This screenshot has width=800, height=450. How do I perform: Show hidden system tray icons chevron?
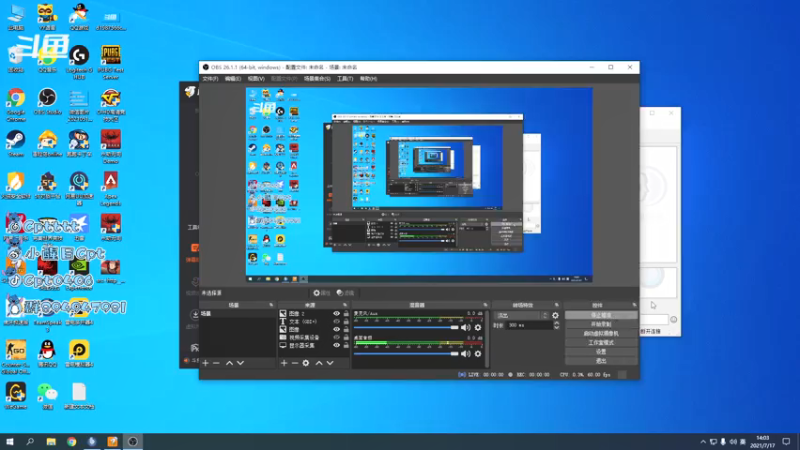tap(703, 442)
